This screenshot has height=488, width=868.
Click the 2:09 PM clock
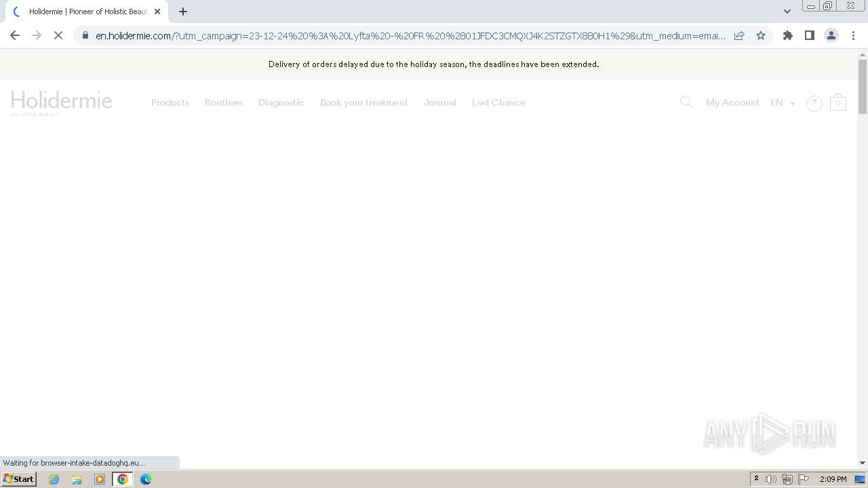[833, 479]
